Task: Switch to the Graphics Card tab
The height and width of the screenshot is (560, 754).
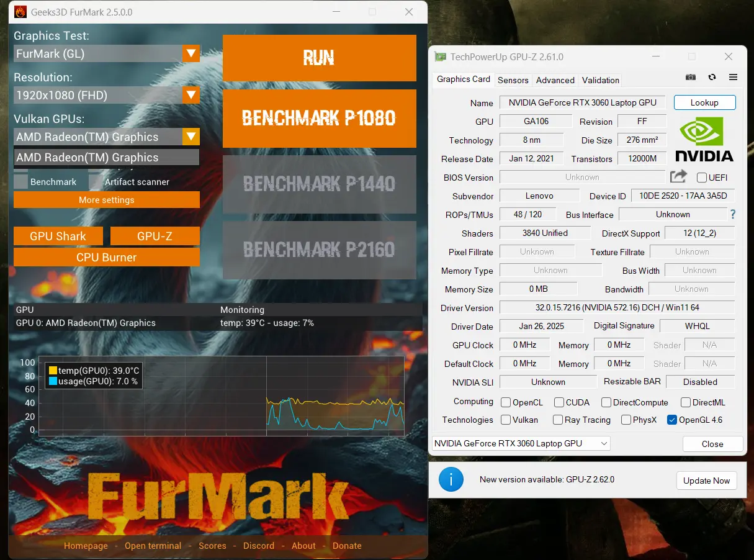Action: pyautogui.click(x=464, y=79)
